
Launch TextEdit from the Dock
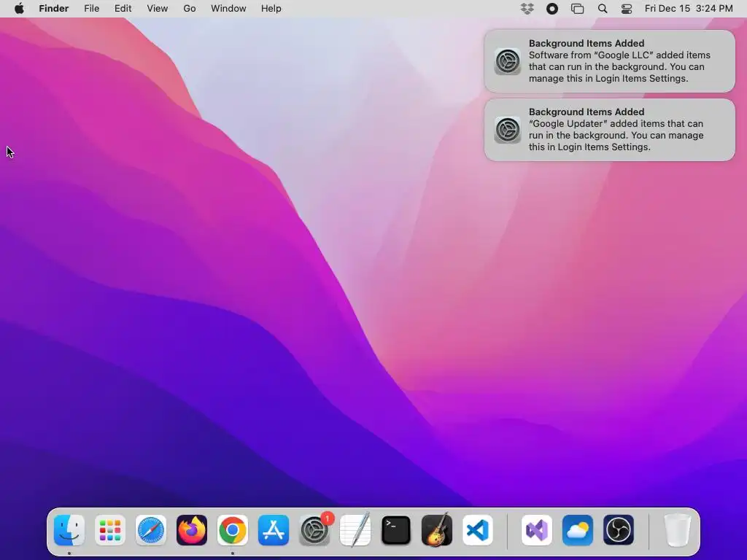coord(355,530)
